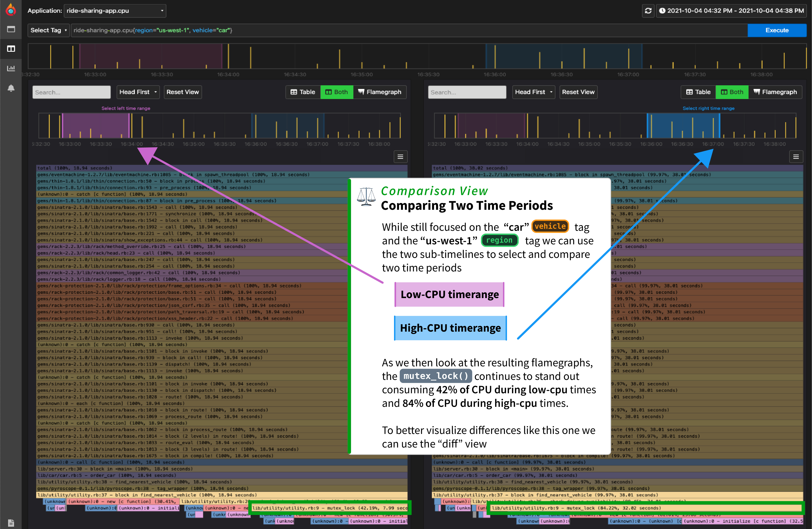The width and height of the screenshot is (812, 529).
Task: Switch left panel to Flamegraph view
Action: 379,92
